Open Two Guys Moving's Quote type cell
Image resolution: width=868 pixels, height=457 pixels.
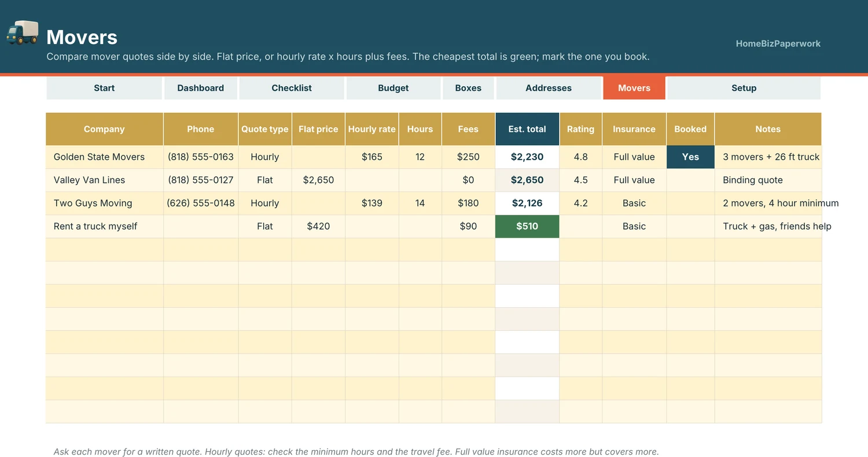click(265, 203)
